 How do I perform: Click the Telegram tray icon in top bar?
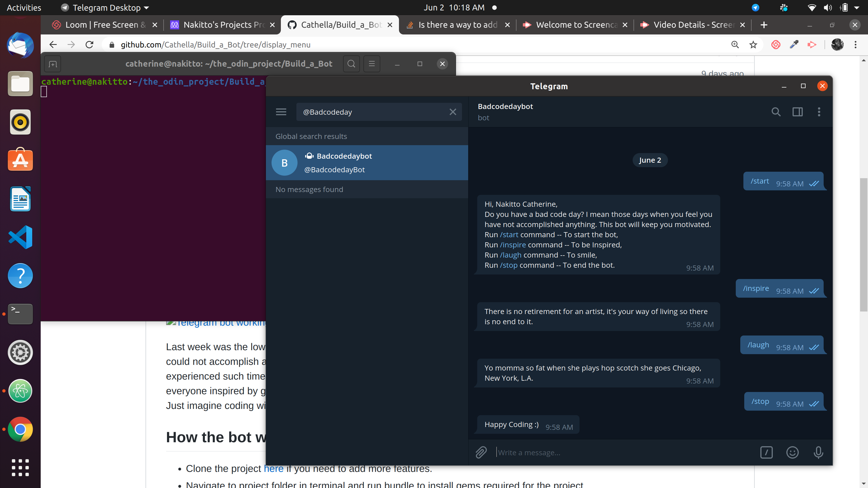pos(756,7)
